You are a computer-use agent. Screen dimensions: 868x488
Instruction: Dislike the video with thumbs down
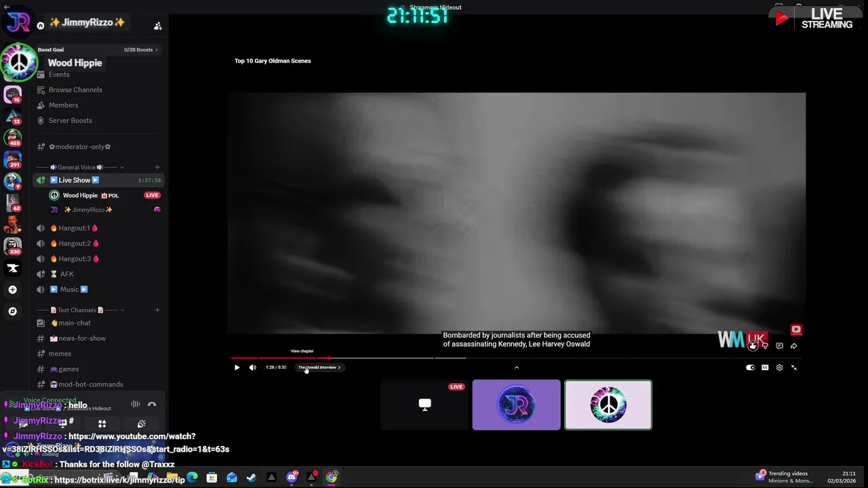coord(765,346)
